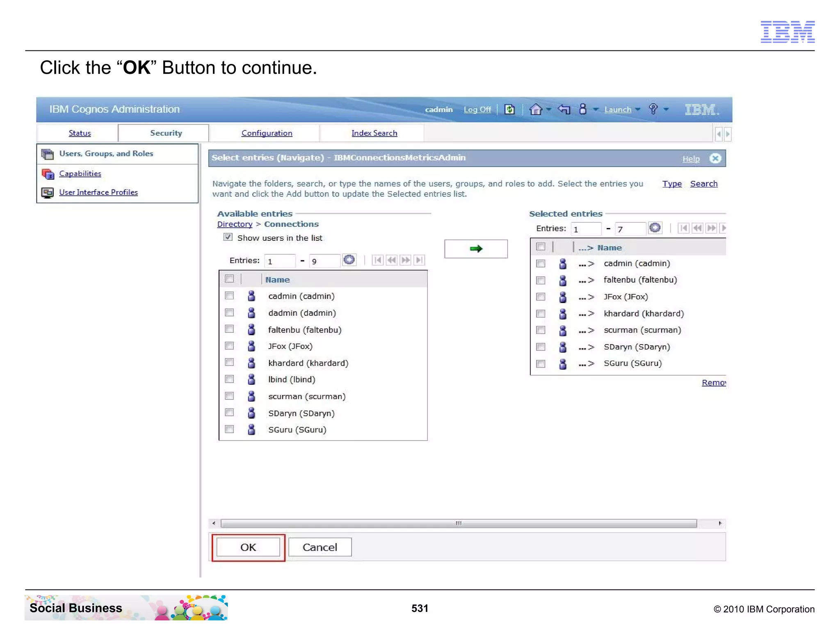Expand the My Area dropdown arrow
Screen dimensions: 840x630
[x=596, y=110]
